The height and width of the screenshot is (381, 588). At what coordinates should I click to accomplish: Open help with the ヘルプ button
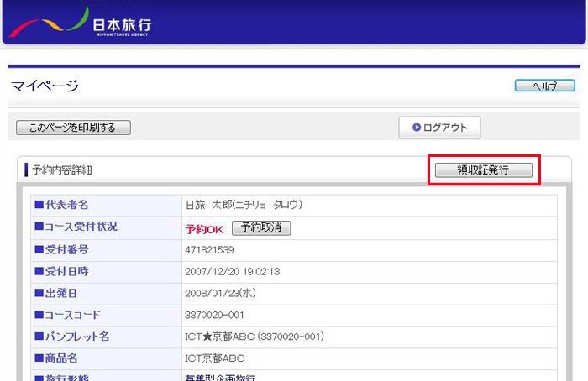pyautogui.click(x=544, y=86)
